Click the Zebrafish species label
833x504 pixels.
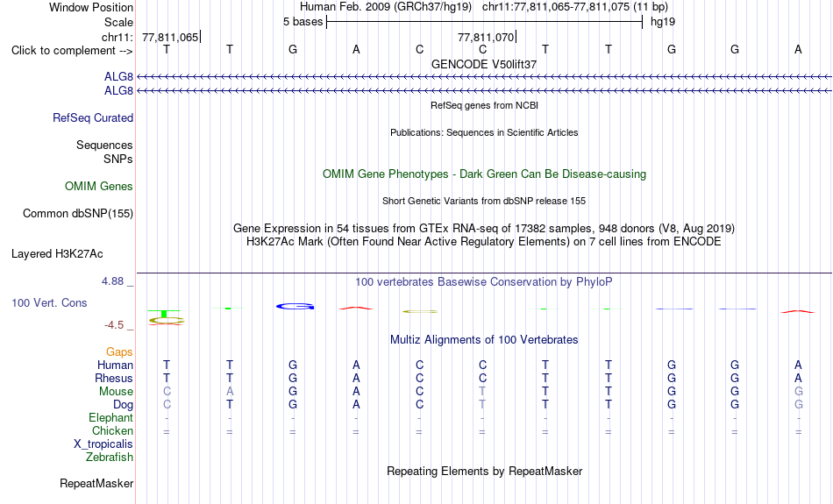(x=110, y=458)
